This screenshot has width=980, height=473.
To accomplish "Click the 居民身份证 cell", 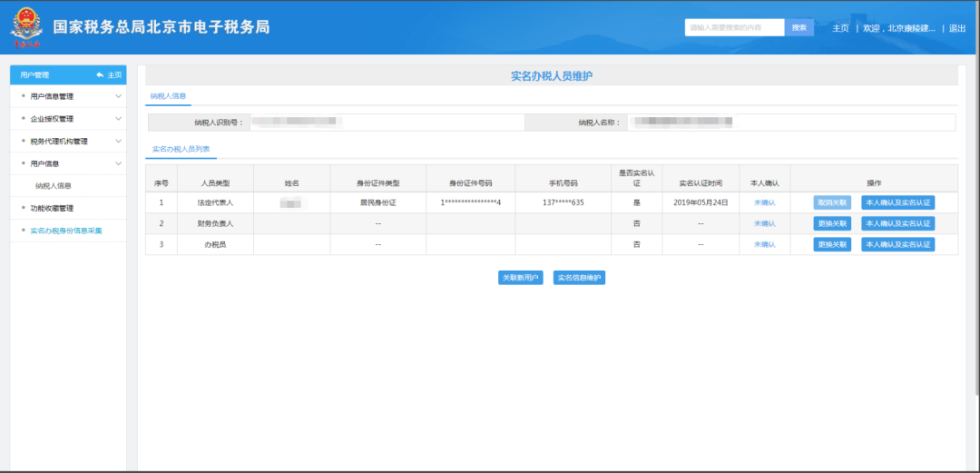I will coord(377,202).
